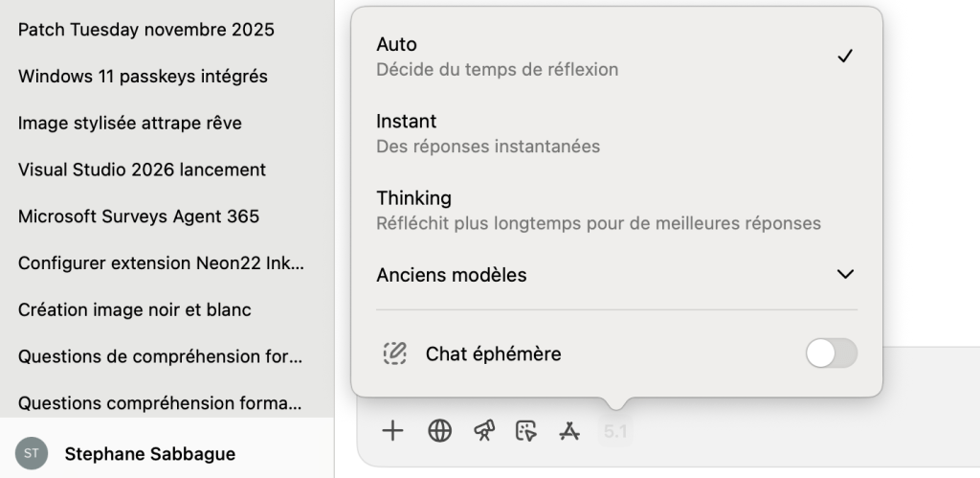
Task: Open Microsoft Surveys Agent 365 conversation
Action: click(x=139, y=216)
